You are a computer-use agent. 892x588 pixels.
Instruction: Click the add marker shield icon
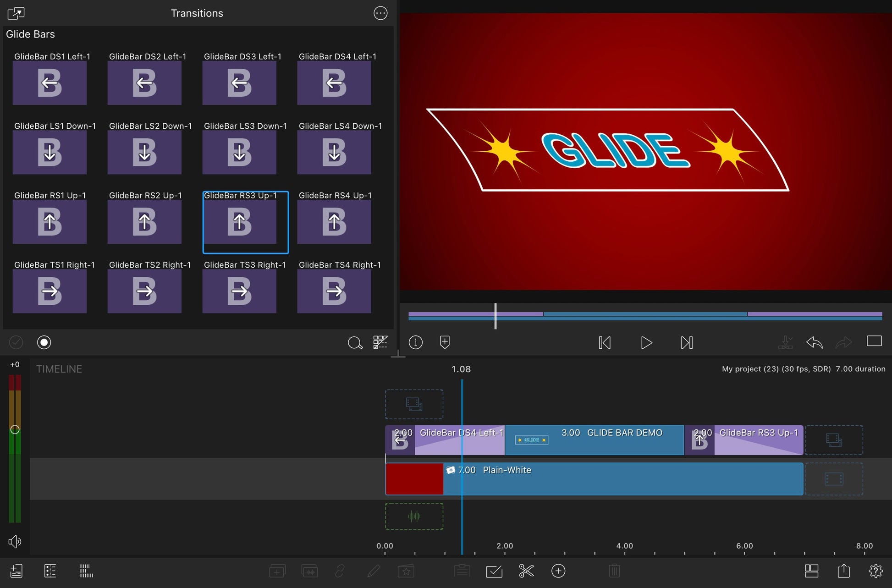point(445,342)
